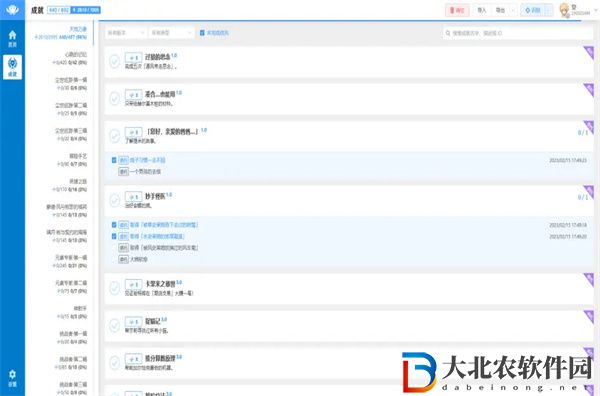
Task: Click the primogem reward badge on 迁徙的思念 card
Action: point(134,58)
